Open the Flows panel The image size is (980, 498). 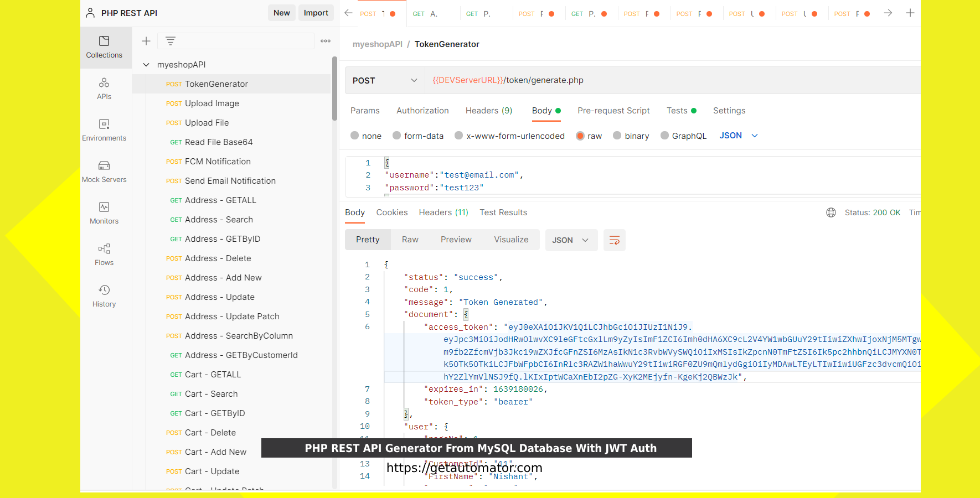pyautogui.click(x=104, y=253)
